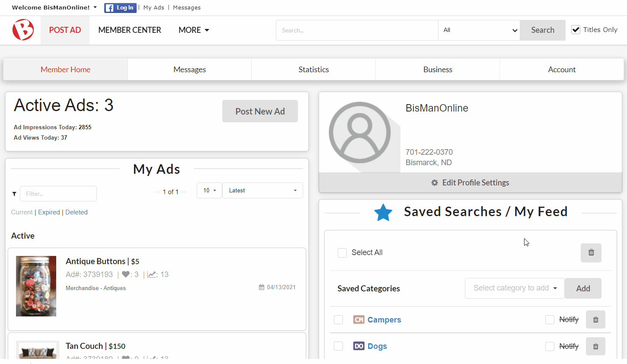
Task: Click the Facebook Log In button
Action: (x=120, y=8)
